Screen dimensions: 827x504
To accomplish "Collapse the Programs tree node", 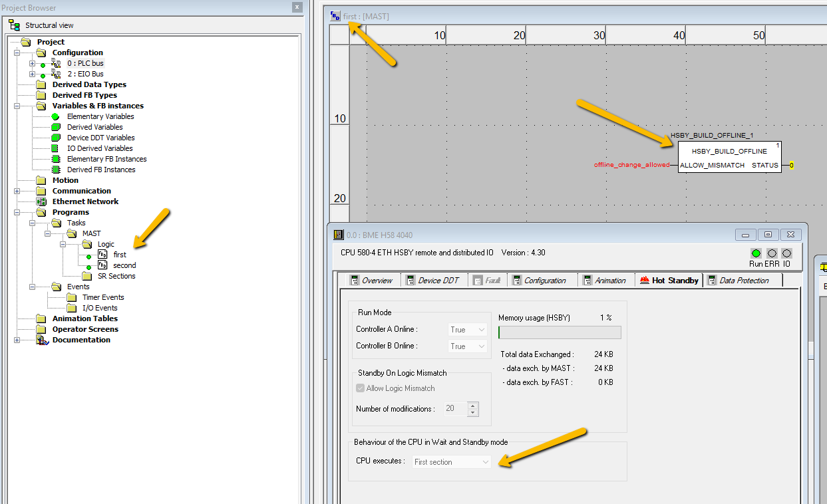I will [x=17, y=212].
